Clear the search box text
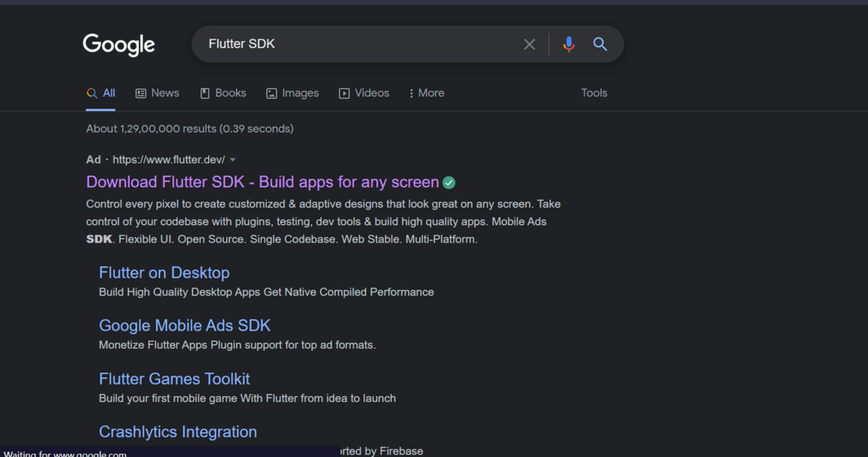Image resolution: width=868 pixels, height=457 pixels. (529, 44)
